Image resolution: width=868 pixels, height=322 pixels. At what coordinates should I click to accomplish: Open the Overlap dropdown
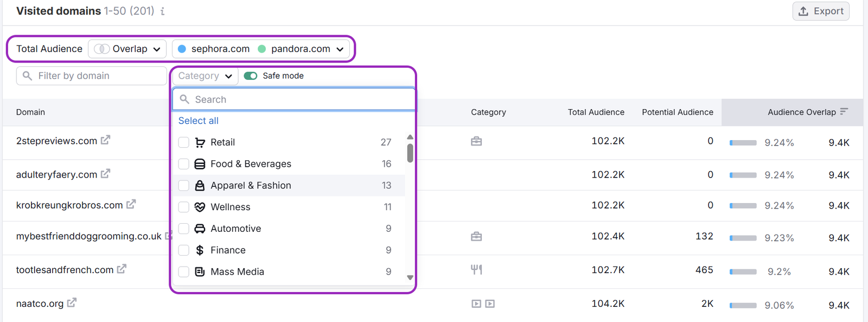[127, 49]
